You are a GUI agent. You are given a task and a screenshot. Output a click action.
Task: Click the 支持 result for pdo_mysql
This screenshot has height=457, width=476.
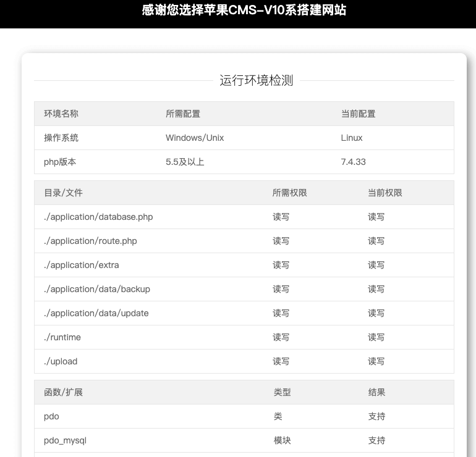coord(376,440)
